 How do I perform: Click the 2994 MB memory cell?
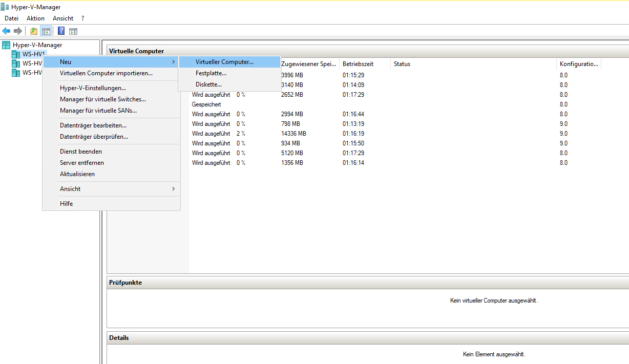tap(292, 114)
